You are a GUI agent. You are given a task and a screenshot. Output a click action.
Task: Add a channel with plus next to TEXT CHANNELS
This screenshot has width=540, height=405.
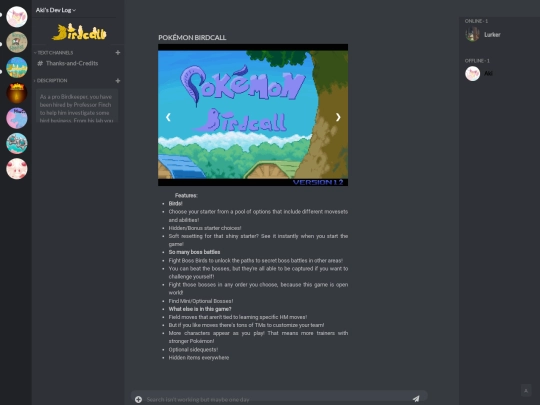(x=118, y=53)
